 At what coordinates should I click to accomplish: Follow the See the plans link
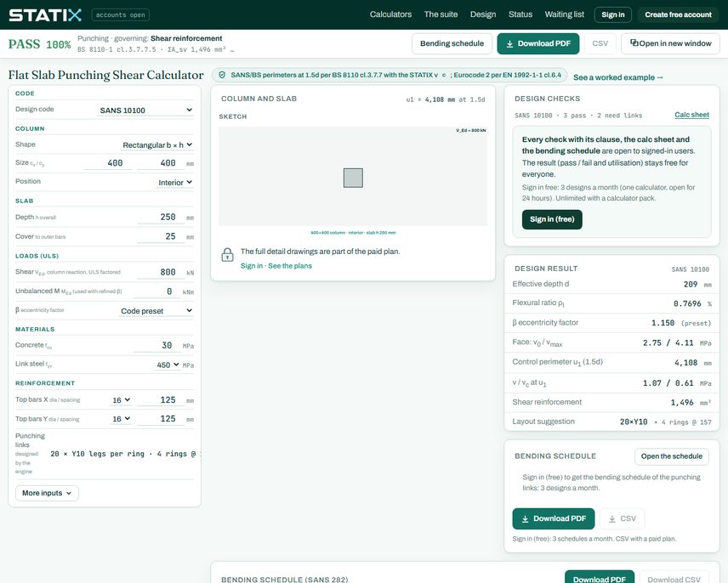pyautogui.click(x=290, y=266)
